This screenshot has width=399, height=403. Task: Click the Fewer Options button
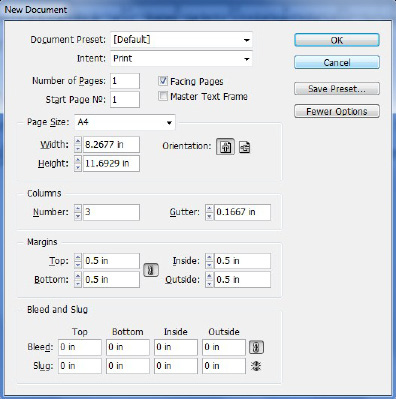337,111
